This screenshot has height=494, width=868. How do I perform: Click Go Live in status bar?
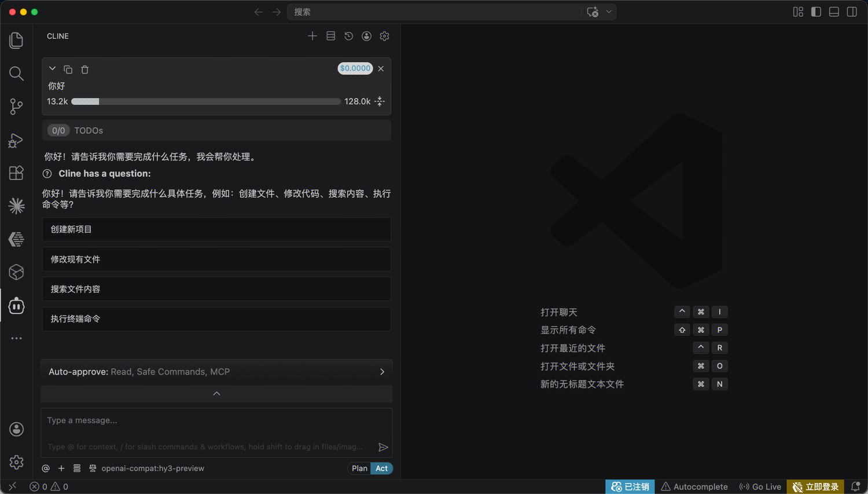(x=760, y=487)
